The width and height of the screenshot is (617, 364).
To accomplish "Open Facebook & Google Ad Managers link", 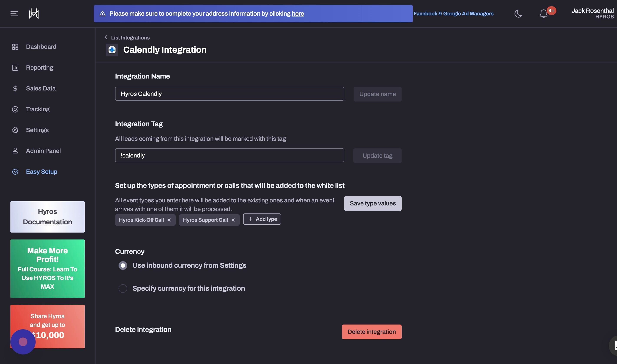I will pyautogui.click(x=454, y=14).
